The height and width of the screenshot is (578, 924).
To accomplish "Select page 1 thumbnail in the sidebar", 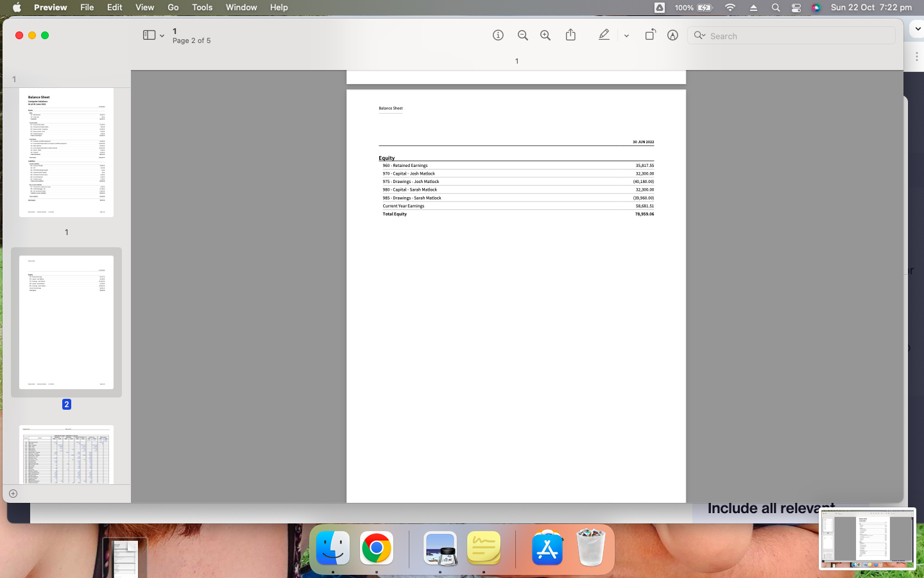I will [66, 152].
